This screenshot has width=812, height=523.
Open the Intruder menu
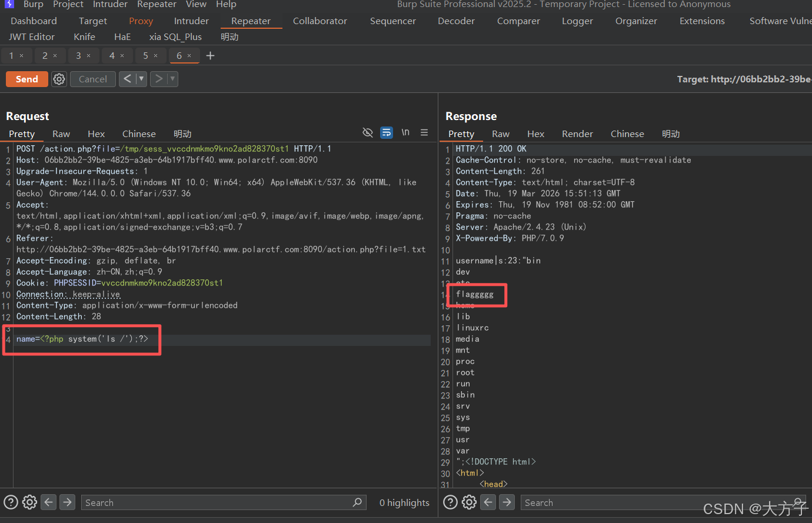[110, 4]
